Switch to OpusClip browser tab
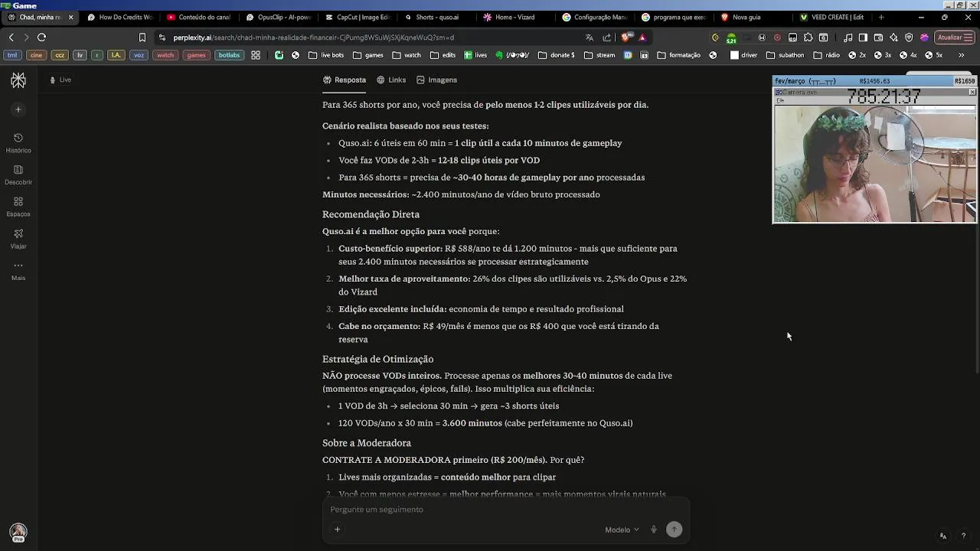Screen dimensions: 980x551 tap(279, 17)
